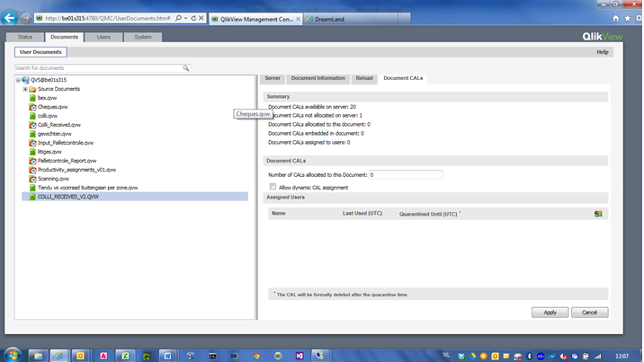
Task: Select colli.qvw in the document tree
Action: pyautogui.click(x=48, y=116)
